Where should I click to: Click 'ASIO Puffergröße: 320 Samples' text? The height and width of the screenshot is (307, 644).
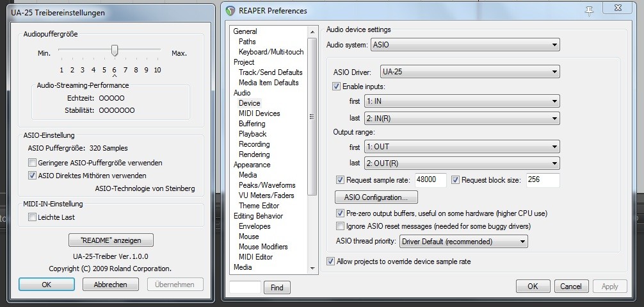78,148
